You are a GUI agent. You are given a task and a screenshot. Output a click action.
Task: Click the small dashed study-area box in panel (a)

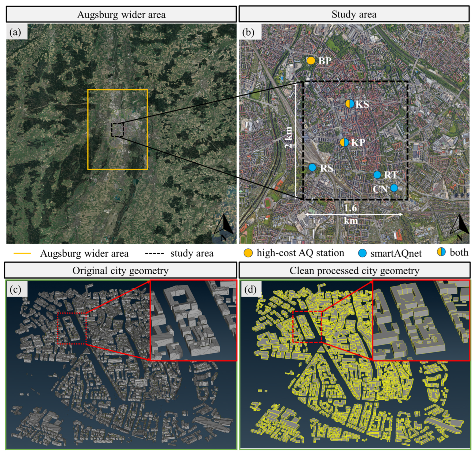[118, 130]
